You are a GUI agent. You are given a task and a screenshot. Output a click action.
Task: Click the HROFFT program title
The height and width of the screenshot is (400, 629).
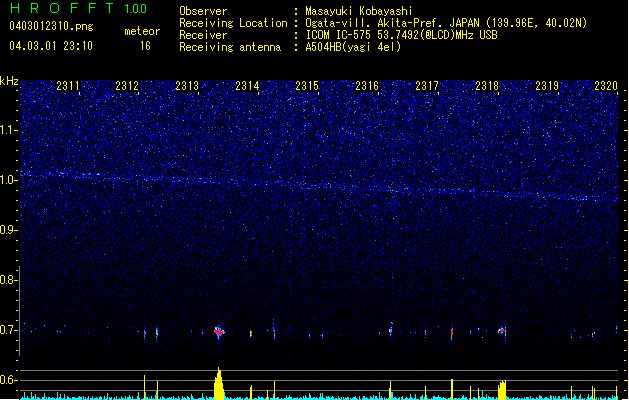[x=62, y=8]
